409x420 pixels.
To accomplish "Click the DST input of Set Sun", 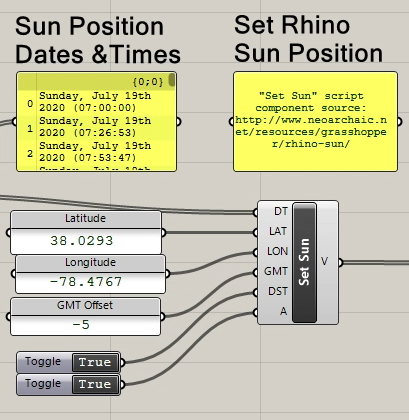I will pyautogui.click(x=278, y=292).
